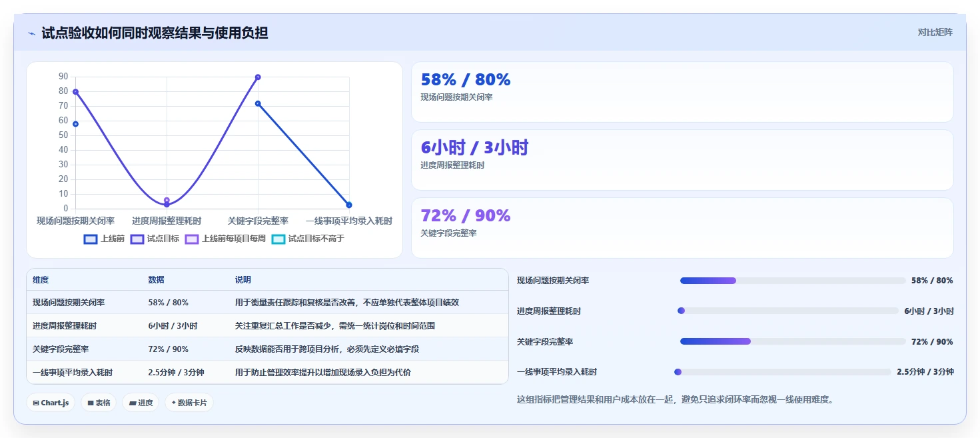The image size is (980, 438).
Task: Click the 一线事项平均录入耗时 progress bar
Action: coord(783,372)
